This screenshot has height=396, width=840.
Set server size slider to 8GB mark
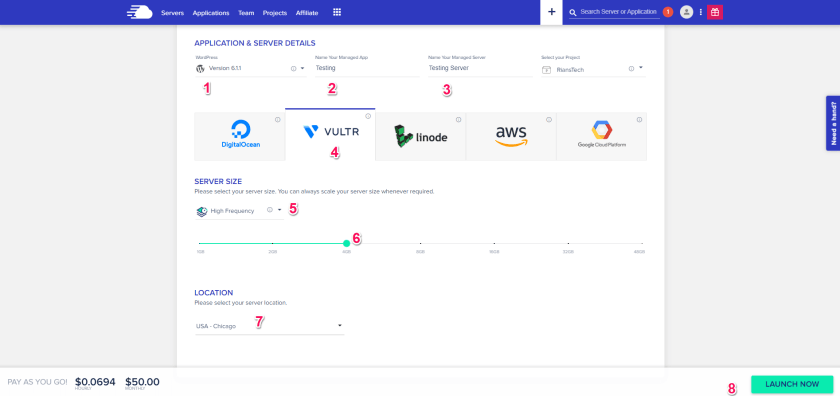421,244
